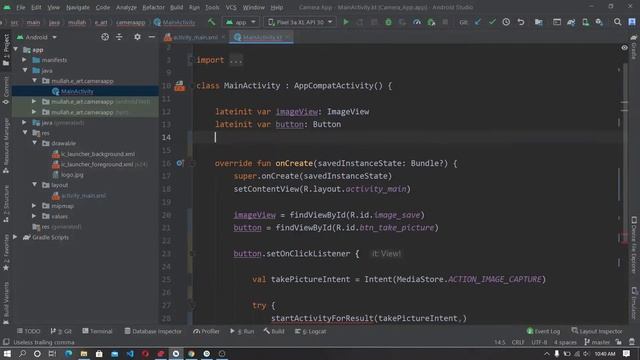Toggle the Build Variants side tab
640x360 pixels.
tap(6, 303)
